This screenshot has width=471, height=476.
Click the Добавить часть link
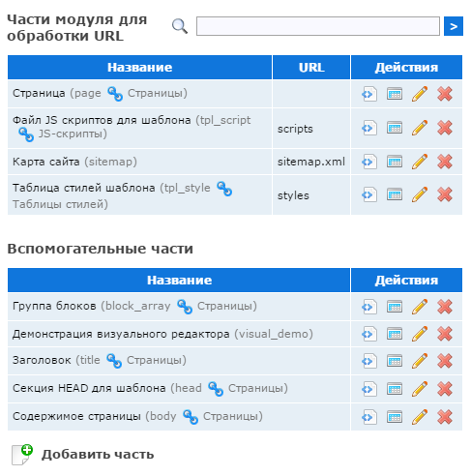coord(98,455)
